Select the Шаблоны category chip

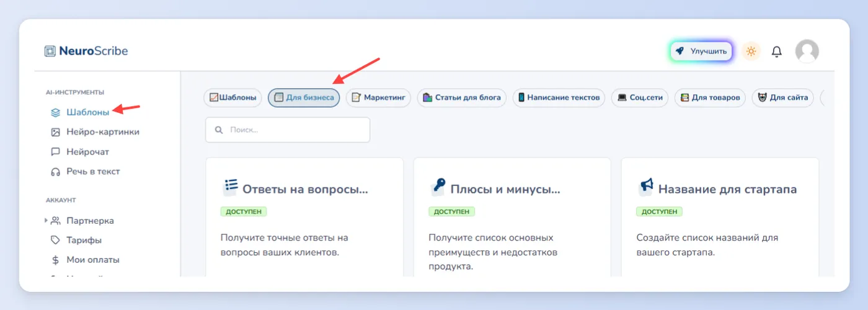click(x=233, y=98)
